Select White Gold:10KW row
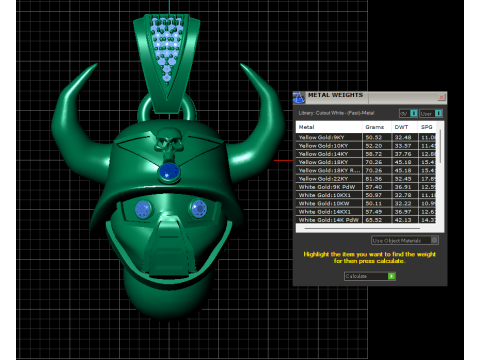Viewport: 480px width, 360px height. 366,203
